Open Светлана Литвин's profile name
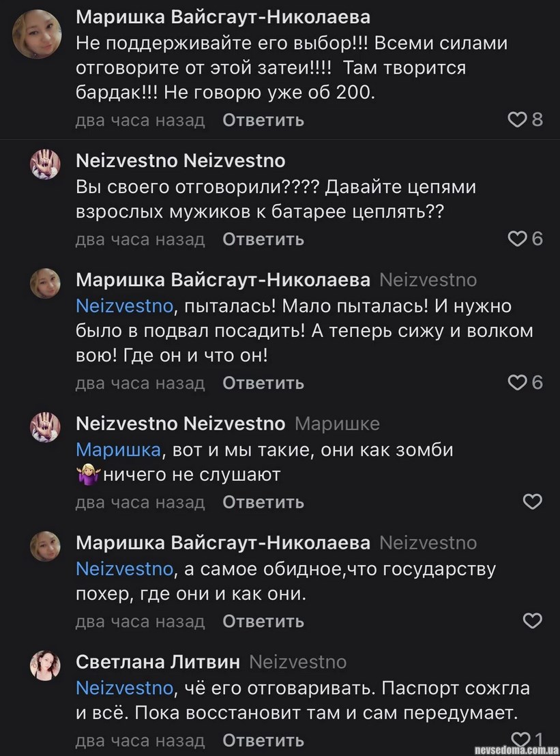560x756 pixels. (158, 662)
